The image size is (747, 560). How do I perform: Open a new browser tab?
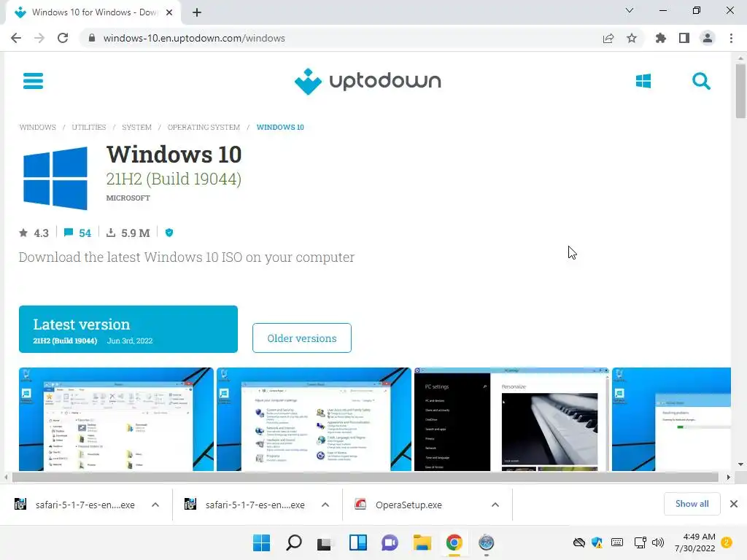197,12
